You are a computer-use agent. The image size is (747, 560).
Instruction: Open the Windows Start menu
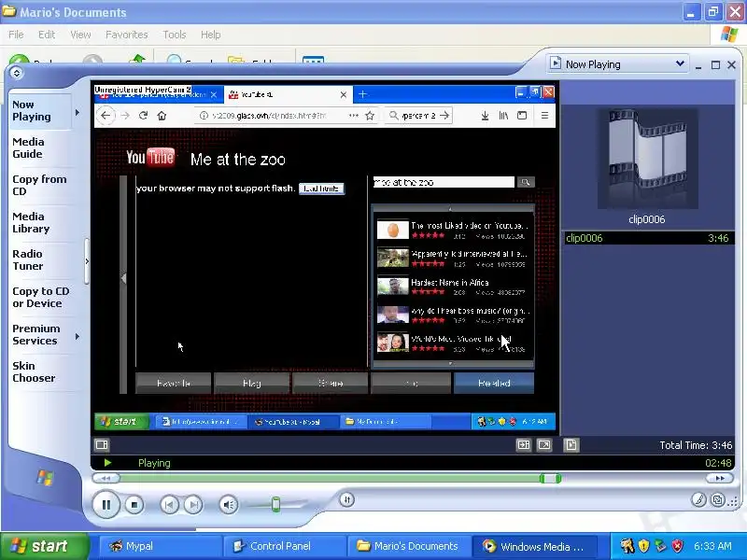coord(44,546)
